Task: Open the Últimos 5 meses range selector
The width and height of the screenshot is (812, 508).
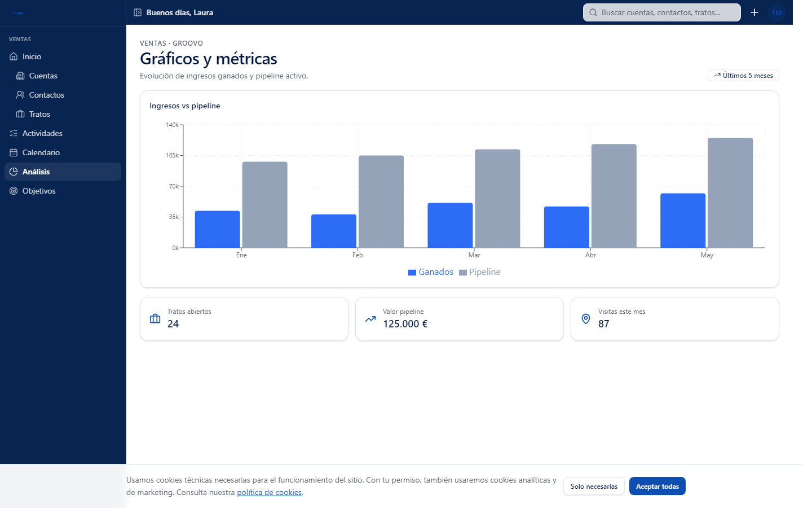Action: tap(743, 75)
